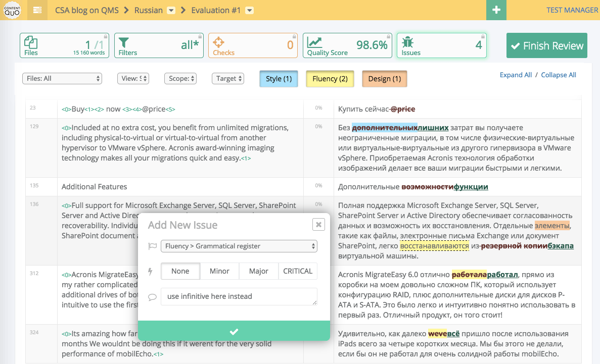Click the issue comment text field
The height and width of the screenshot is (364, 600).
(239, 296)
